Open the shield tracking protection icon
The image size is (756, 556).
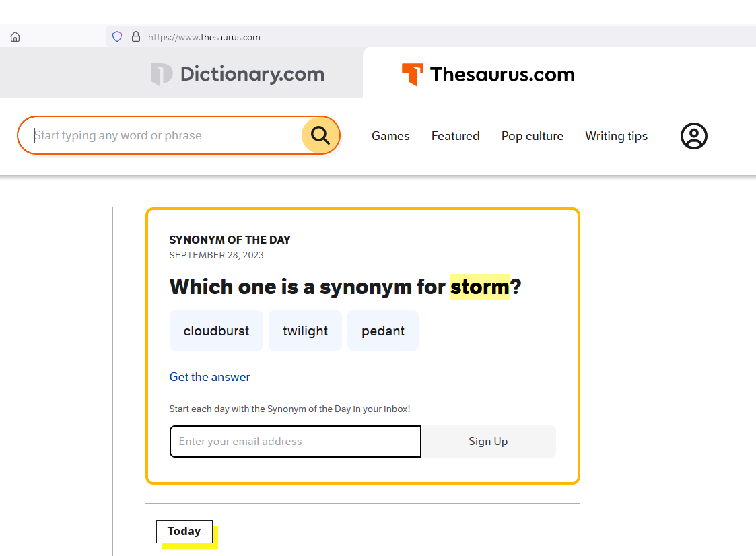117,37
